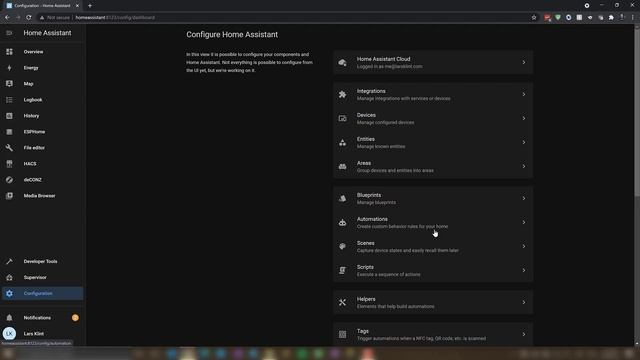Expand the Blueprints row chevron
The height and width of the screenshot is (360, 640).
tap(524, 198)
